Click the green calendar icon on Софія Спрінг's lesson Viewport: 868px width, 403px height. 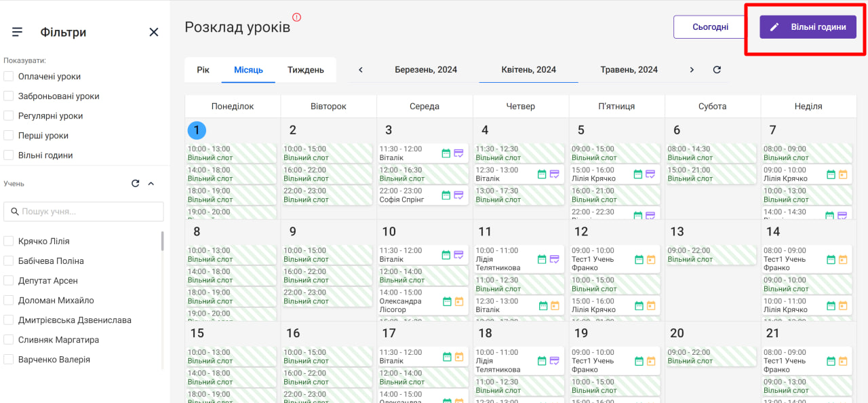(x=446, y=195)
